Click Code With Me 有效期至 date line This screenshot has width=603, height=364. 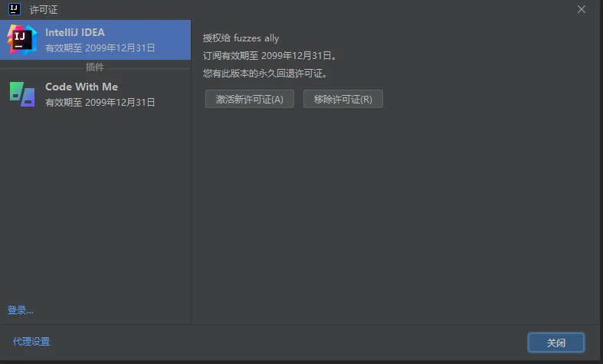pyautogui.click(x=100, y=103)
